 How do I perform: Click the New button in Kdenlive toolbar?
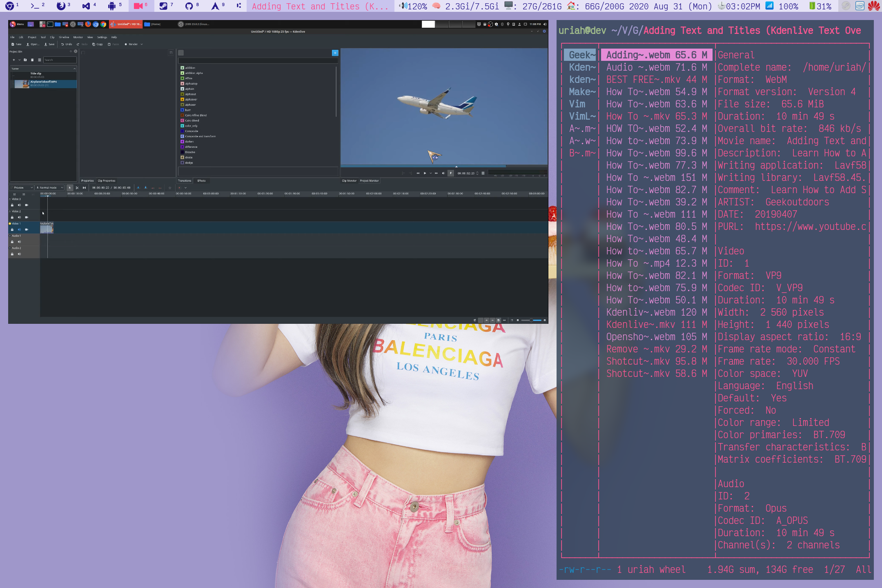16,44
